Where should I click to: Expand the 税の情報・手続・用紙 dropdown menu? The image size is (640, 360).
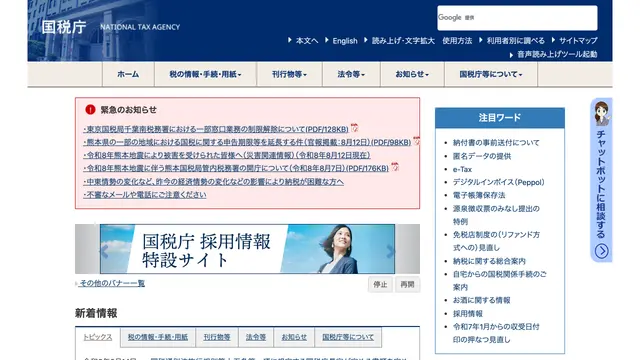(x=205, y=74)
